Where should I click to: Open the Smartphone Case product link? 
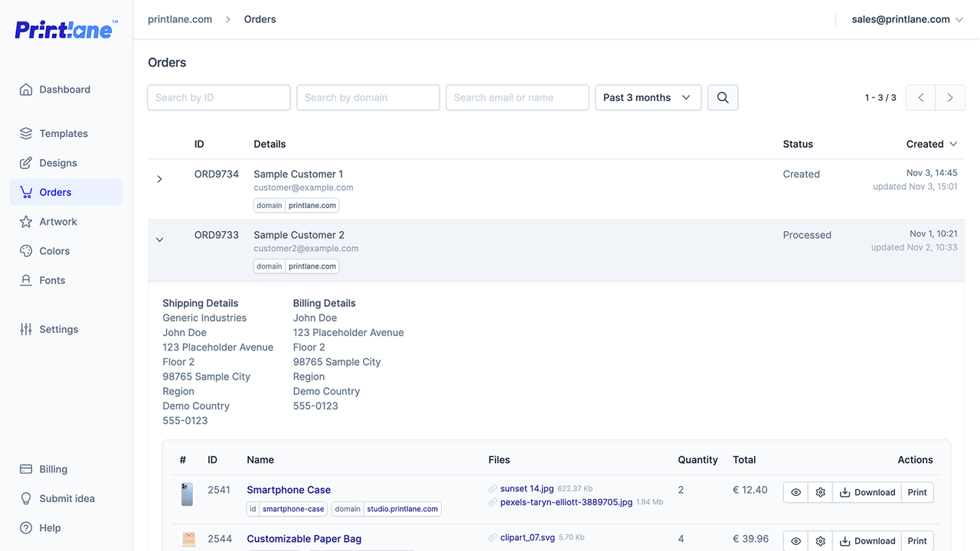pos(288,490)
